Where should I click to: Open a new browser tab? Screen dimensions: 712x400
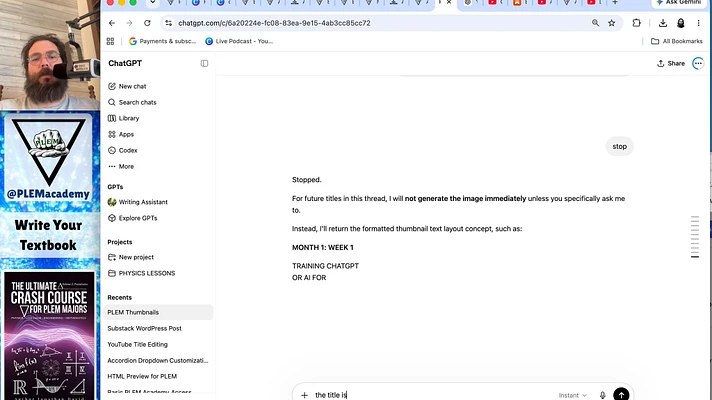point(615,3)
